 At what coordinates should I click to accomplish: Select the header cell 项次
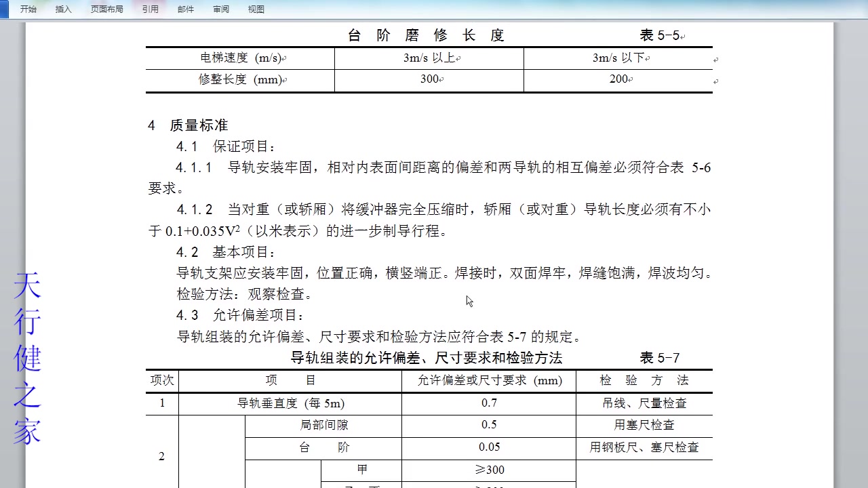pos(162,381)
